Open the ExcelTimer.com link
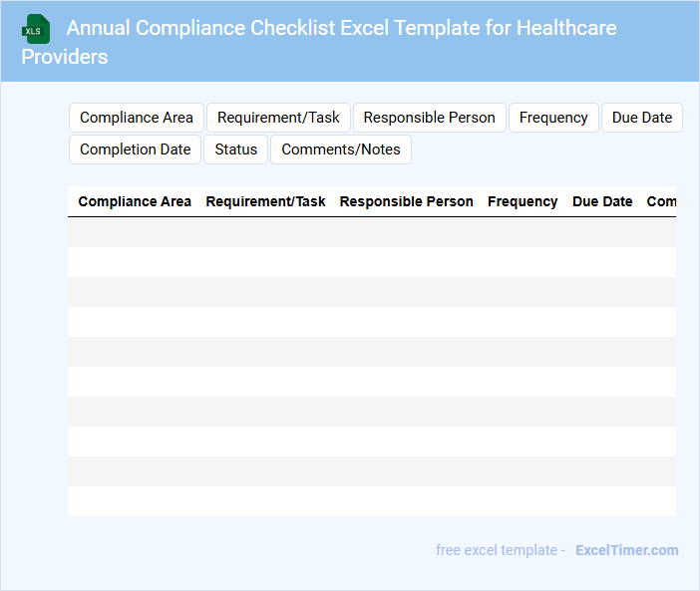Viewport: 700px width, 591px height. click(626, 550)
